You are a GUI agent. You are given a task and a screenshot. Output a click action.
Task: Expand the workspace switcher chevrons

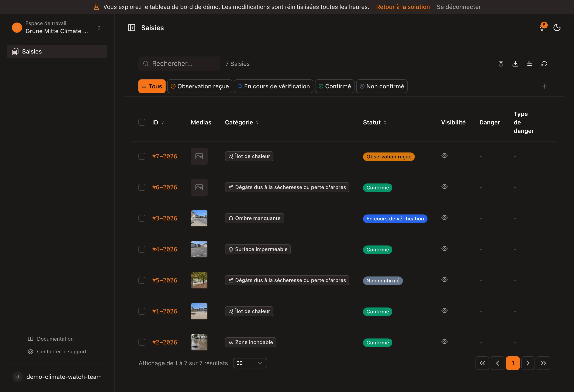(x=99, y=27)
